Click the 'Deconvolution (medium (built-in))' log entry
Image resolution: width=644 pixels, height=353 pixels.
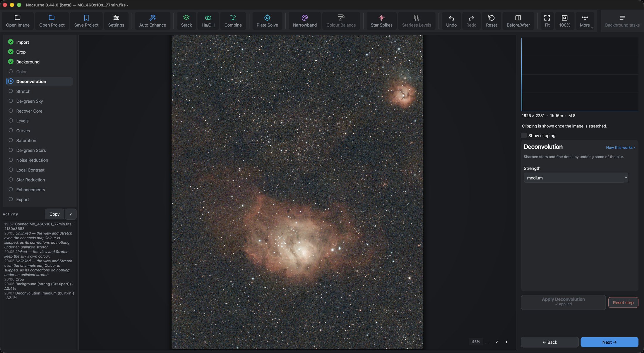39,295
